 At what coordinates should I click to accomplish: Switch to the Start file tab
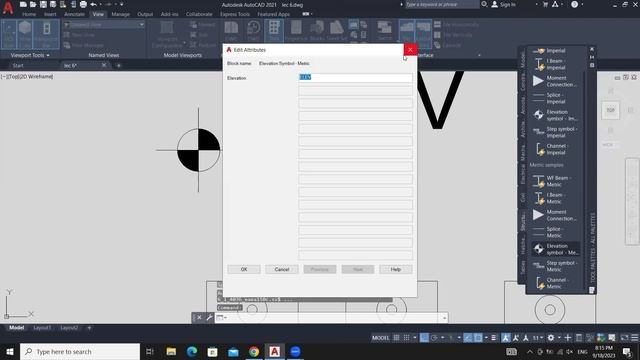[x=18, y=65]
